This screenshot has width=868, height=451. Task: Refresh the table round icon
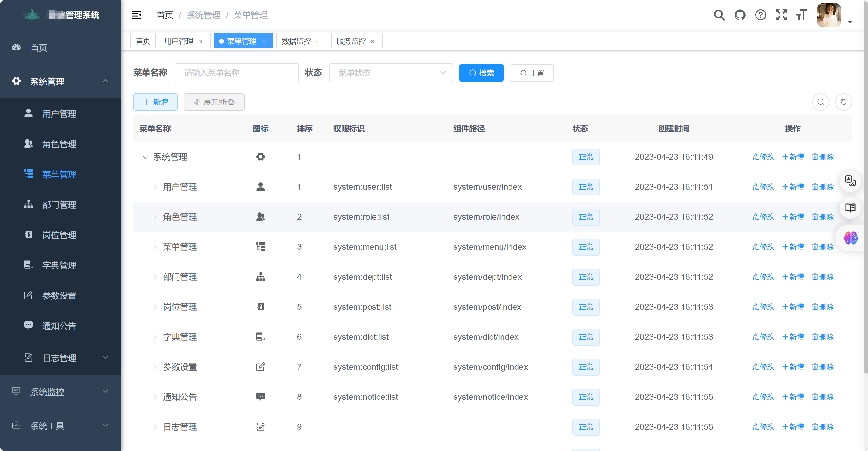coord(843,102)
